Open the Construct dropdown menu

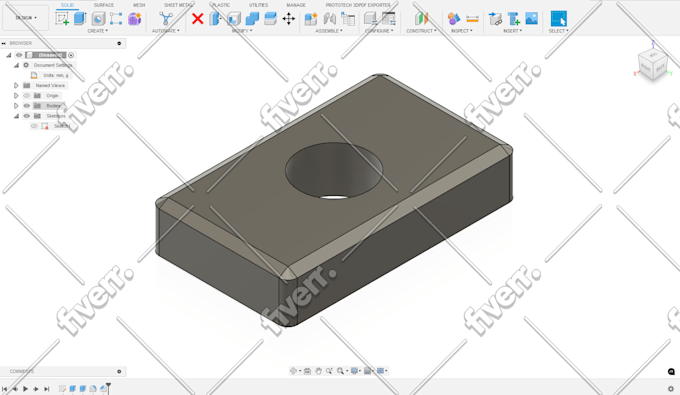421,31
